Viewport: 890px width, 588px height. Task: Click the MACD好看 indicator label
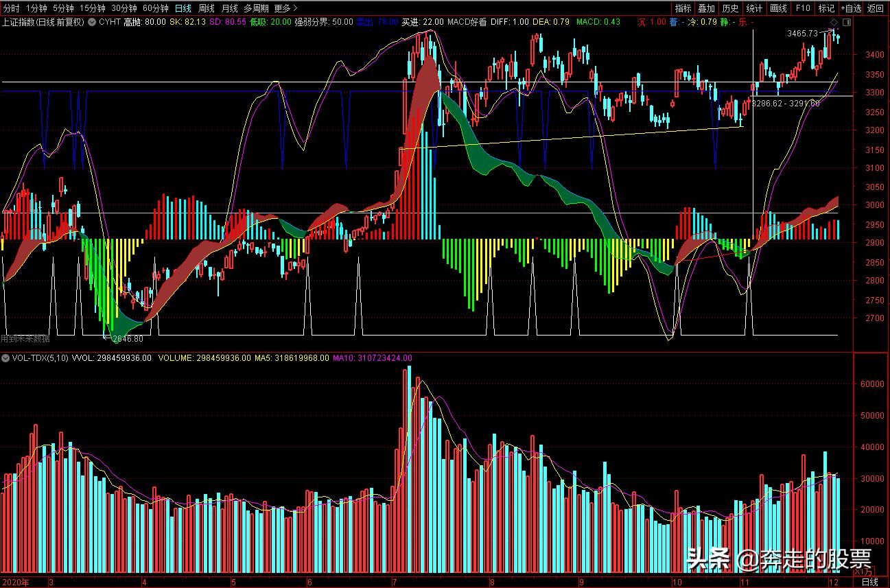[467, 22]
